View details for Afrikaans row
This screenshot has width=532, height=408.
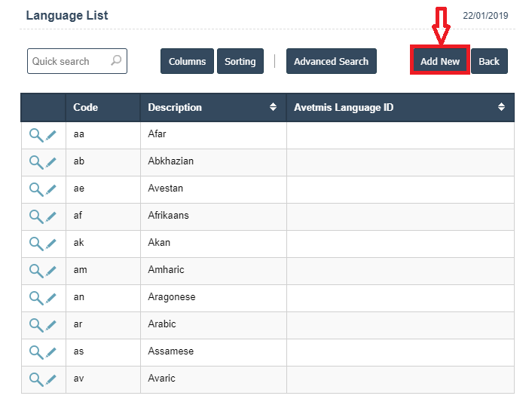(x=36, y=217)
